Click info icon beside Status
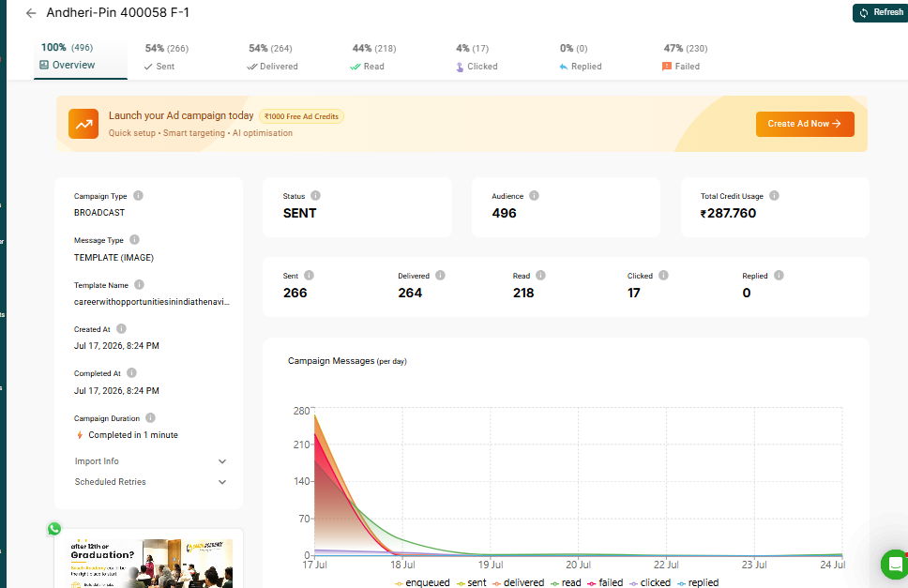Image resolution: width=908 pixels, height=588 pixels. [315, 196]
